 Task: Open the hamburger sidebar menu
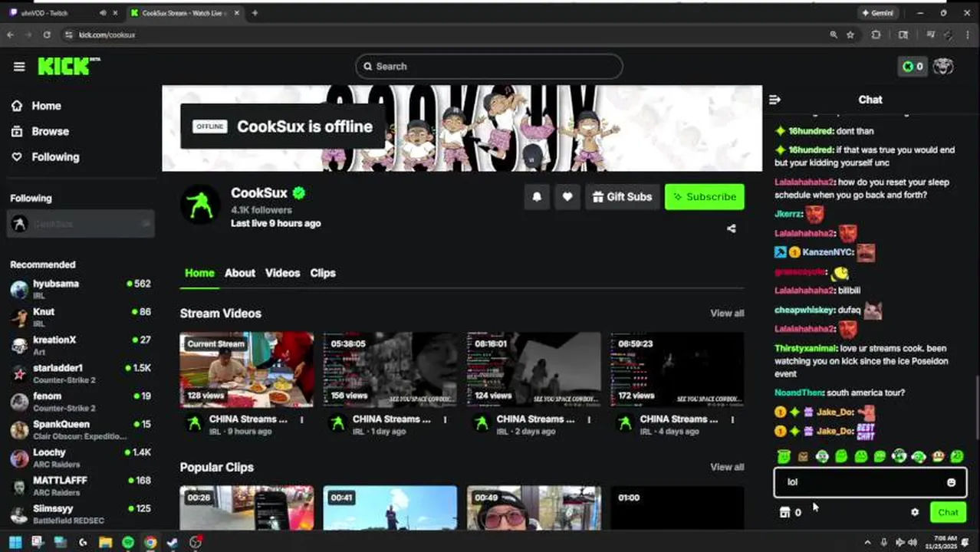pyautogui.click(x=19, y=67)
